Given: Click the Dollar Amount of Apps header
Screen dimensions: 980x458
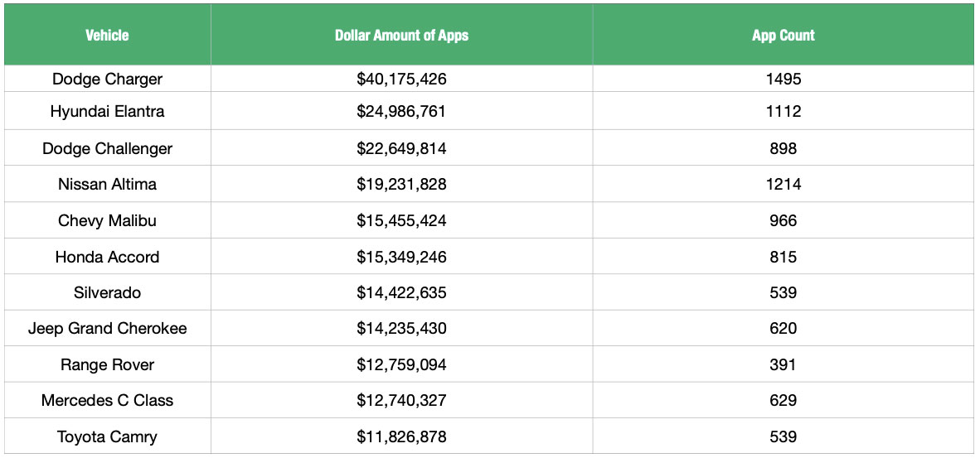Looking at the screenshot, I should (x=401, y=36).
